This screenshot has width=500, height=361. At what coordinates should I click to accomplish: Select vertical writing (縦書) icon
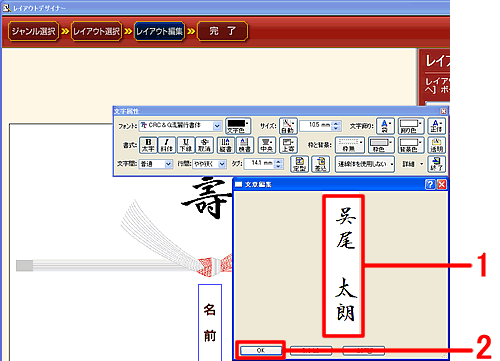click(226, 145)
